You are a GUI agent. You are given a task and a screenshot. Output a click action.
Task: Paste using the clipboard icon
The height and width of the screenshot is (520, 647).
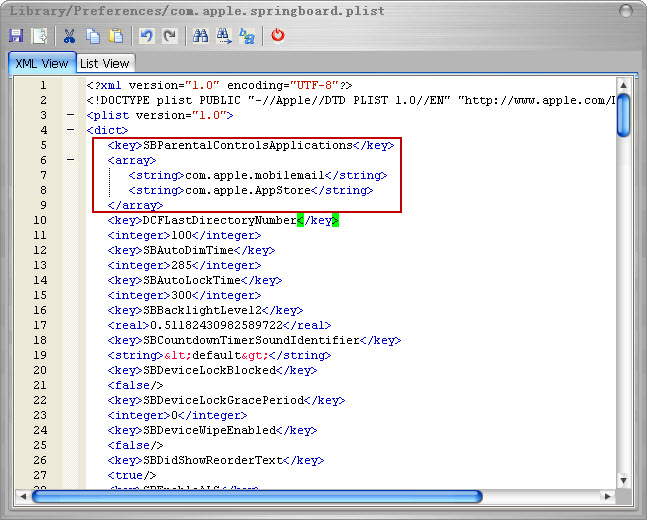point(116,36)
